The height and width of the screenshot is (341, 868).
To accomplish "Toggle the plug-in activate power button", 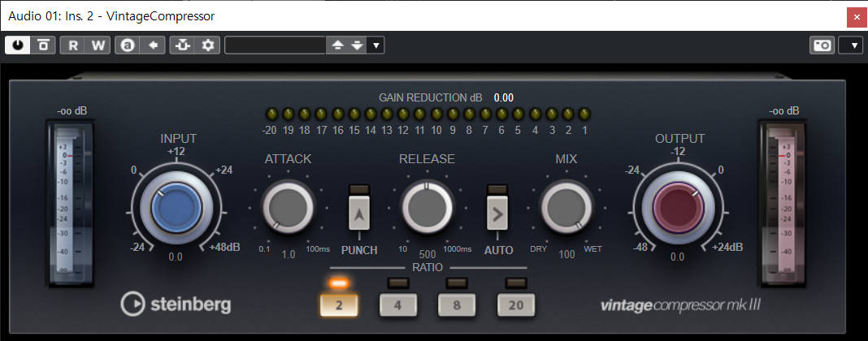I will tap(17, 45).
